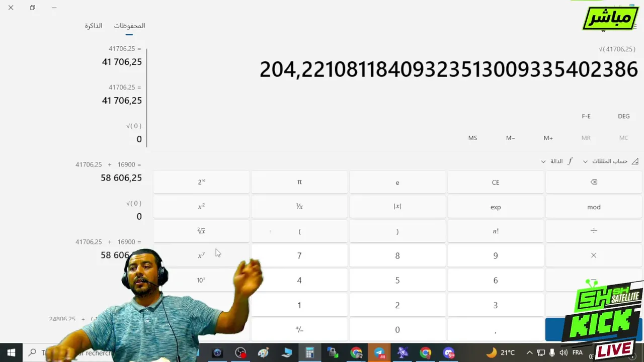Click the digit 8 key

click(397, 255)
